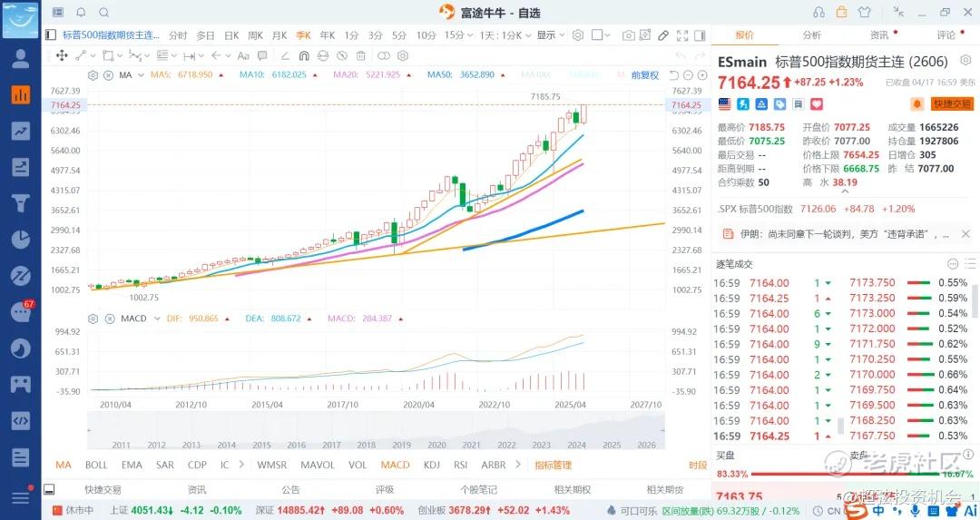This screenshot has width=980, height=520.
Task: Open MA indicator settings gear
Action: 93,75
